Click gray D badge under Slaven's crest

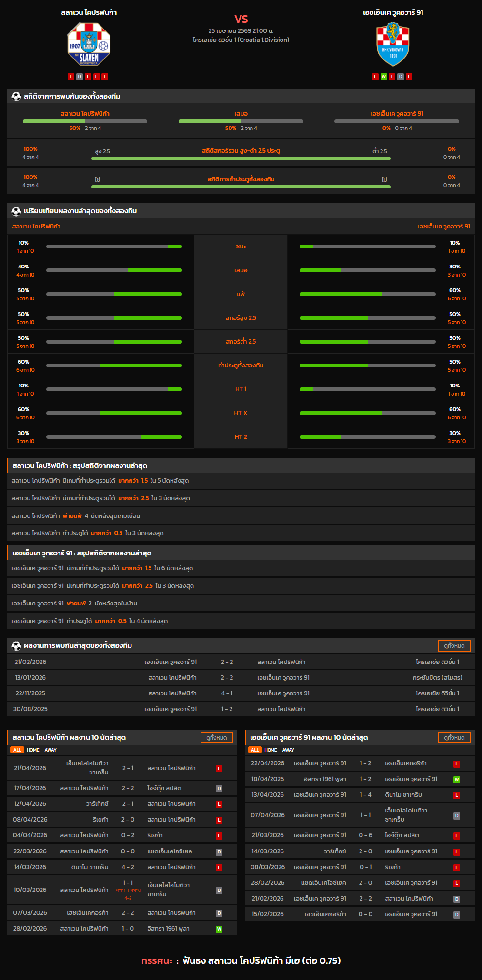tap(80, 77)
